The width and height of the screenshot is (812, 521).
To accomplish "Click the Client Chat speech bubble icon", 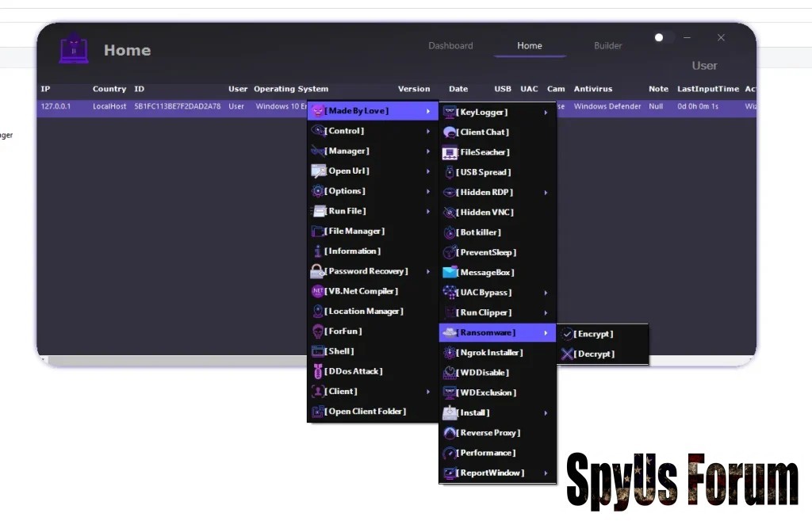I will [450, 132].
